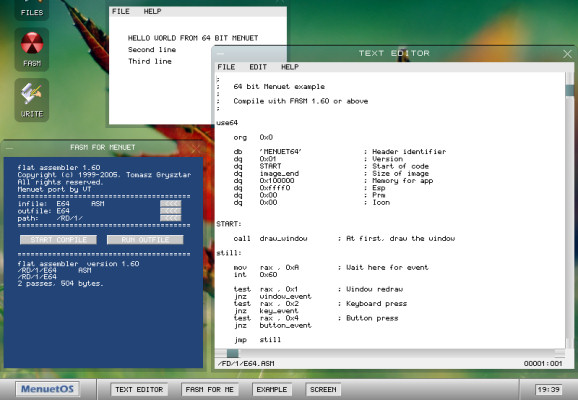Click infile field value E64 ASM
Screen dimensions: 578x400
(80, 204)
